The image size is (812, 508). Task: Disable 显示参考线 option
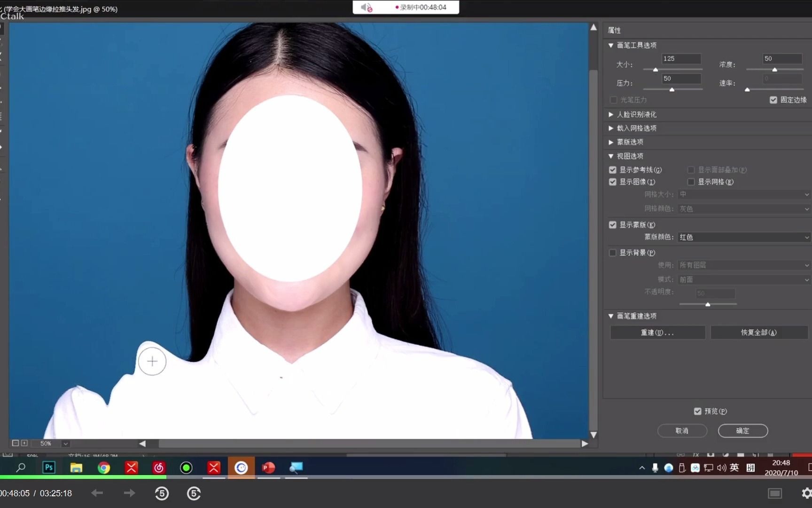pos(613,170)
